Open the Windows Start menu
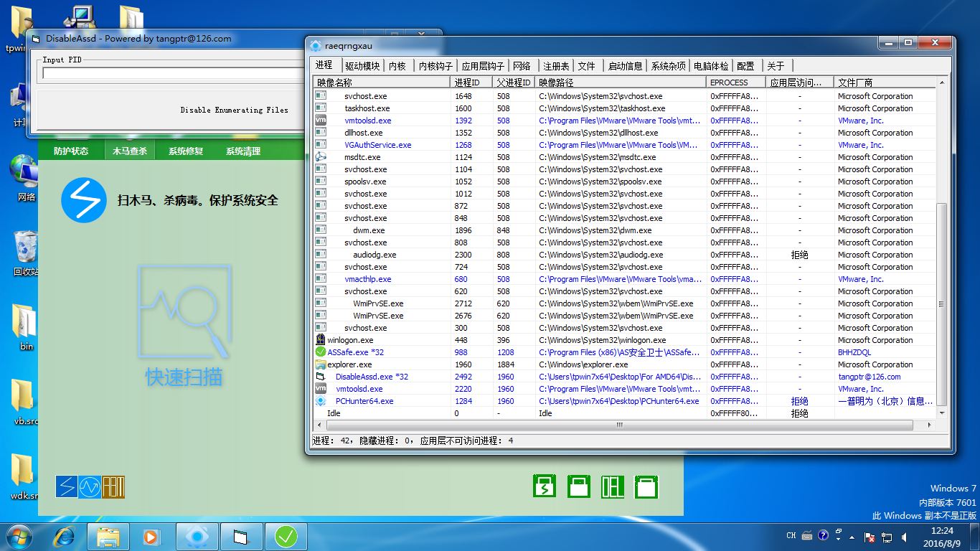Viewport: 980px width, 551px height. (x=19, y=537)
